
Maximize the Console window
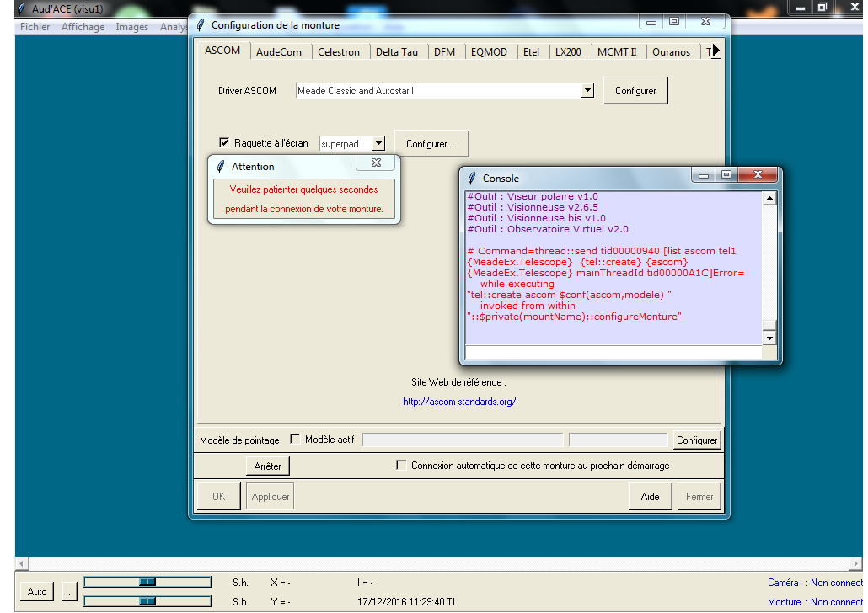pyautogui.click(x=726, y=175)
